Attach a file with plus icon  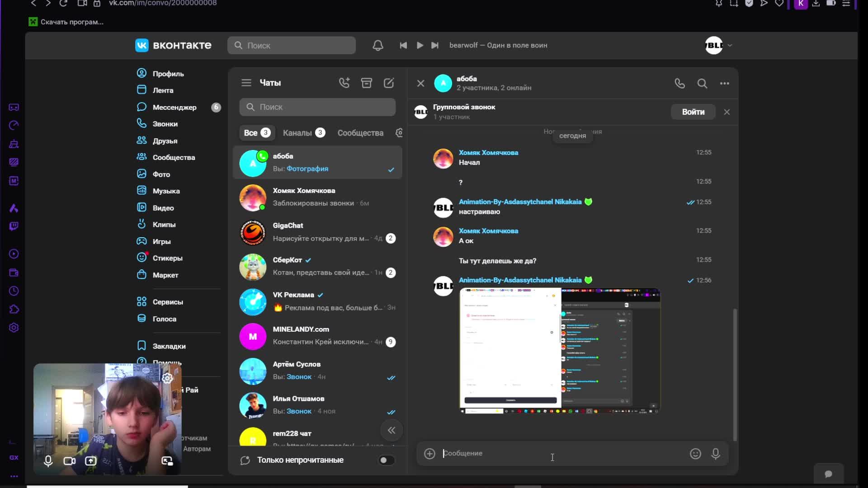click(429, 453)
